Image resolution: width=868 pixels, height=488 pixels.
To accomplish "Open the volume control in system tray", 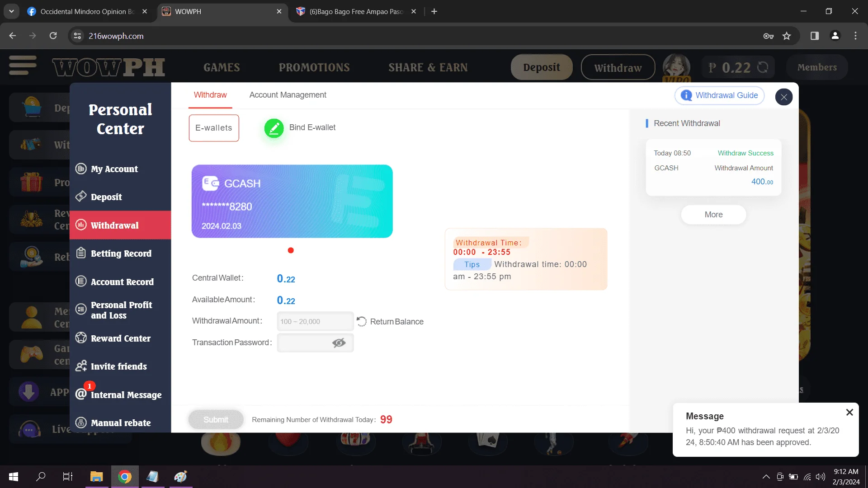I will pos(821,477).
